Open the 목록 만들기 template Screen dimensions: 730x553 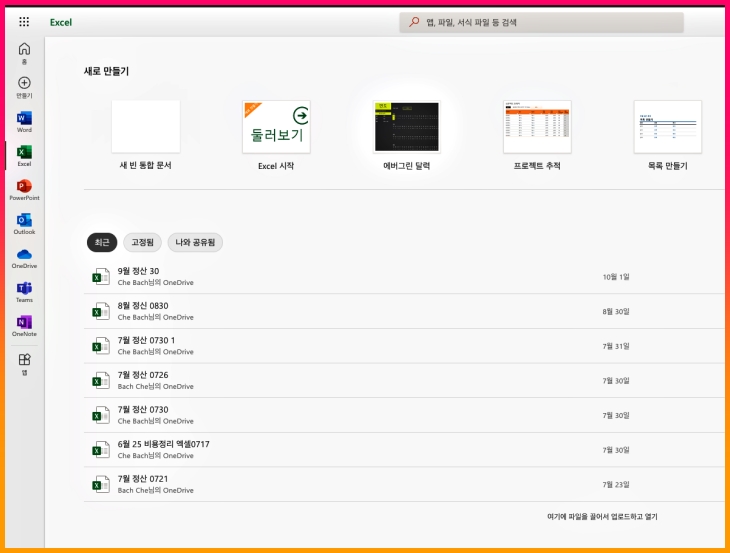point(668,127)
